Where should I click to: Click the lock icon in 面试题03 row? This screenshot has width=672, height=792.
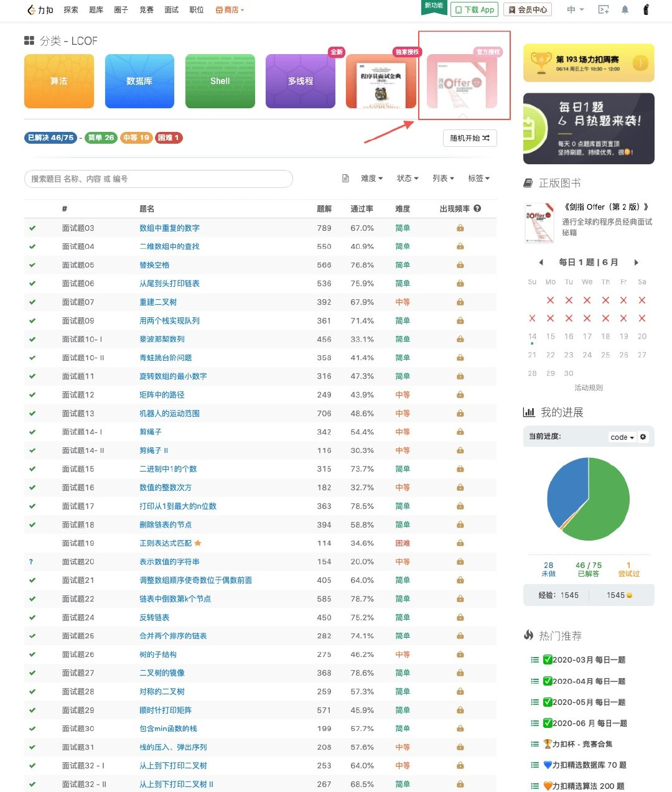tap(460, 228)
